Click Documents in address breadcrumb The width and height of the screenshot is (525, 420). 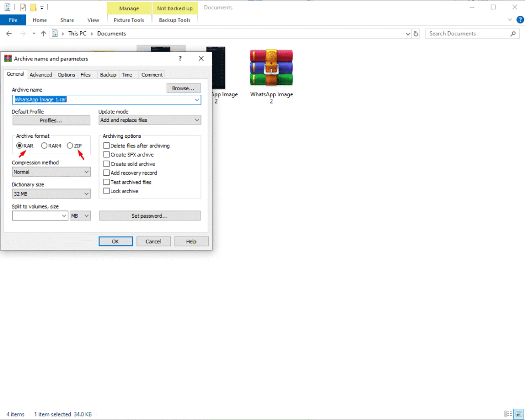point(111,34)
